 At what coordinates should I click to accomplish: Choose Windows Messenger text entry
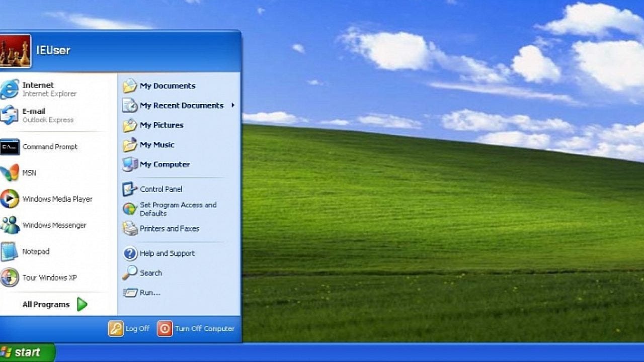[x=54, y=225]
